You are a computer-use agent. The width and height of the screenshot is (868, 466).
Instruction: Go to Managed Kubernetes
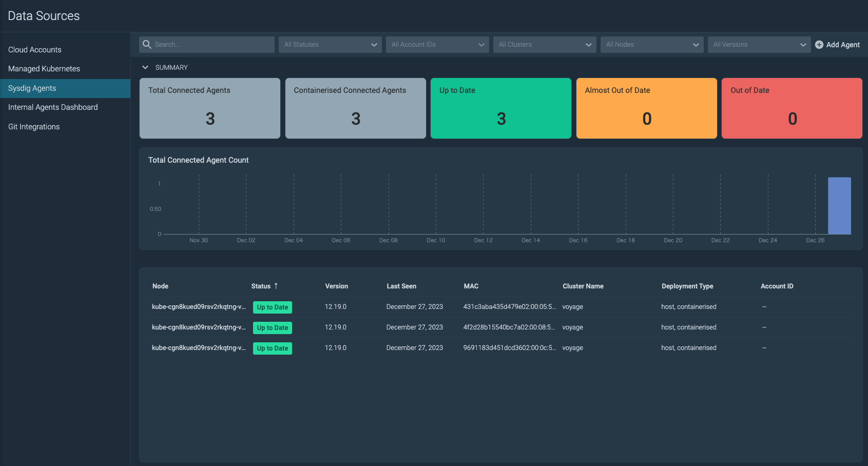click(x=65, y=69)
